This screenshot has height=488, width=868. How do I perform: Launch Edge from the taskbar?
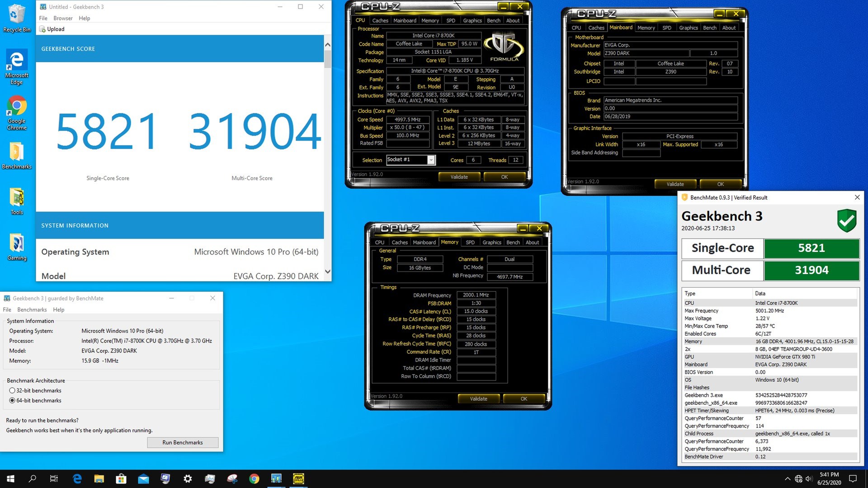pyautogui.click(x=77, y=479)
